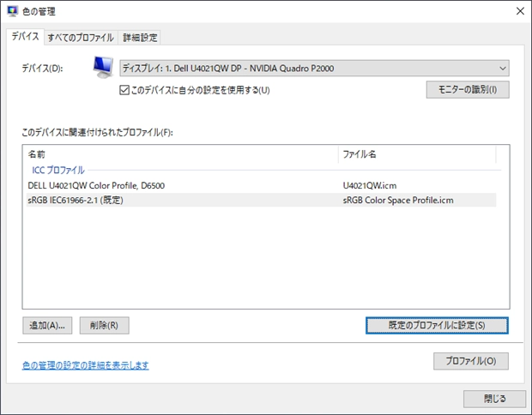Click the ICC プロファイル group header
Screen dimensions: 532x415
58,170
